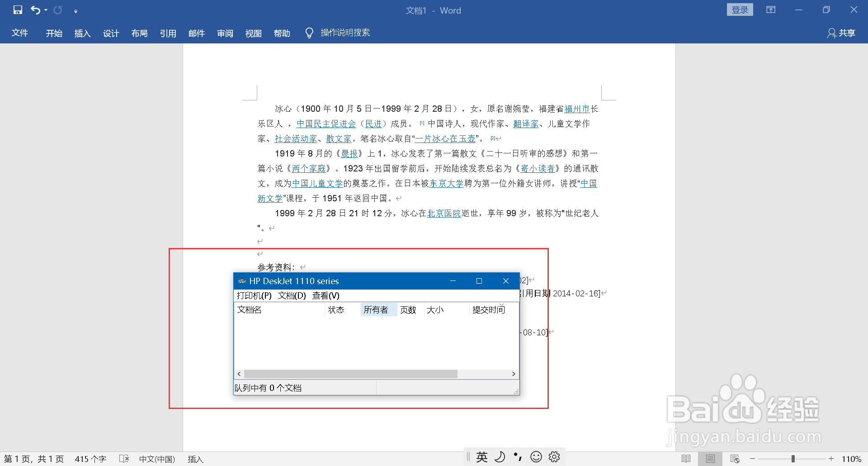Follow the 福州市 hyperlink
The image size is (868, 466).
tap(577, 109)
